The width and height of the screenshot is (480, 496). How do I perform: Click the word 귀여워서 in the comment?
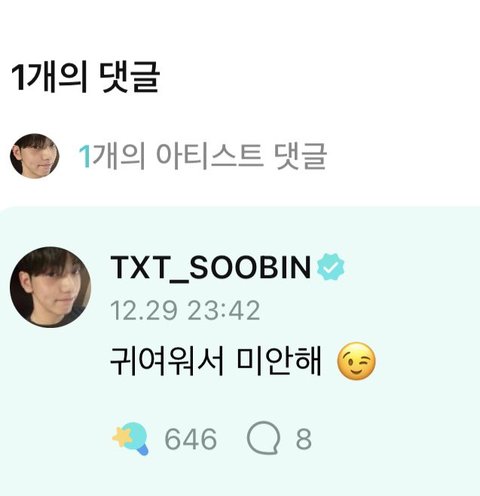click(x=167, y=361)
